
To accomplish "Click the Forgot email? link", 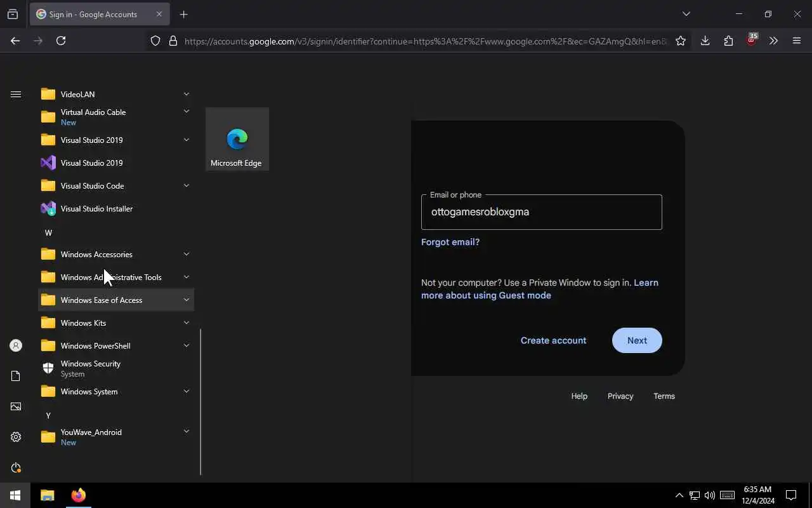I will pyautogui.click(x=450, y=242).
